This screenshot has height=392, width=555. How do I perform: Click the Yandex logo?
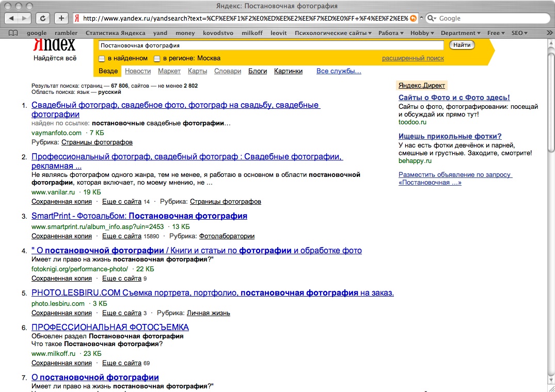[54, 45]
